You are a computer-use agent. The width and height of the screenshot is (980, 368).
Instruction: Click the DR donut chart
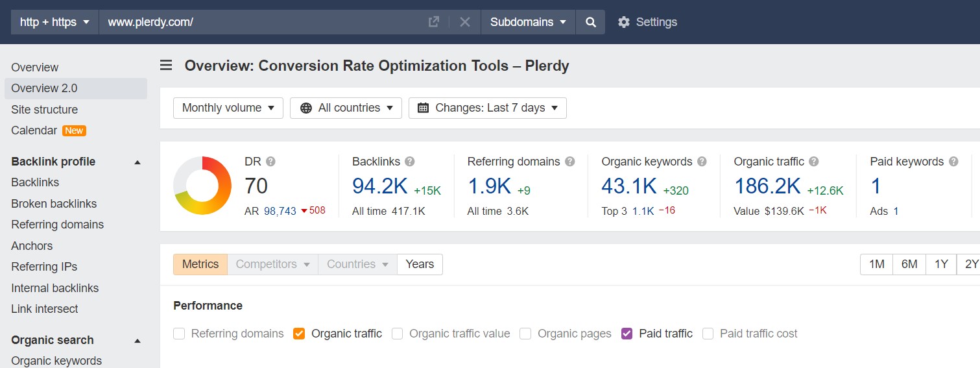(202, 186)
